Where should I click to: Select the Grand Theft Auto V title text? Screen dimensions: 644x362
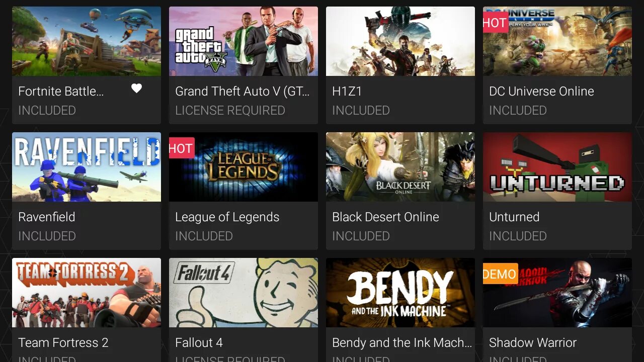pos(243,92)
